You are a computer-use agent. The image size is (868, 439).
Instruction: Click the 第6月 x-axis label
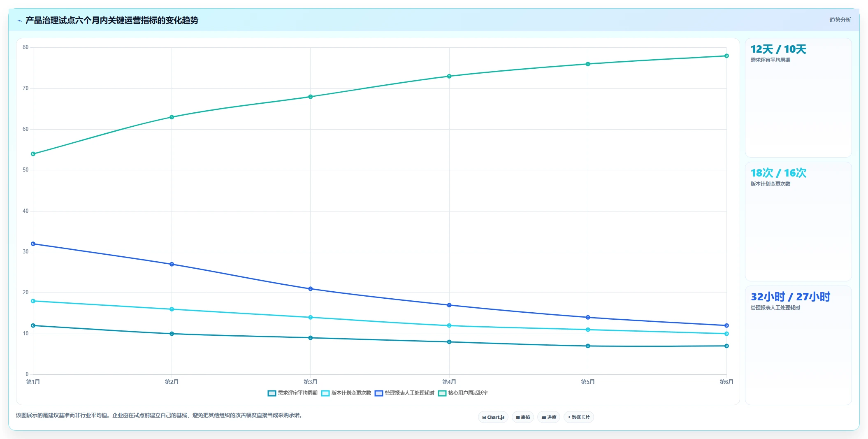726,382
